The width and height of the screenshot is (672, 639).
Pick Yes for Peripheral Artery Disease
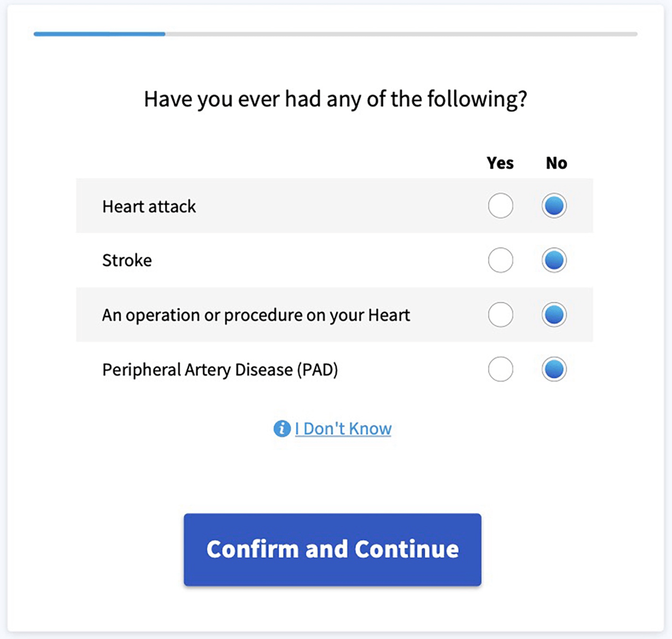500,369
